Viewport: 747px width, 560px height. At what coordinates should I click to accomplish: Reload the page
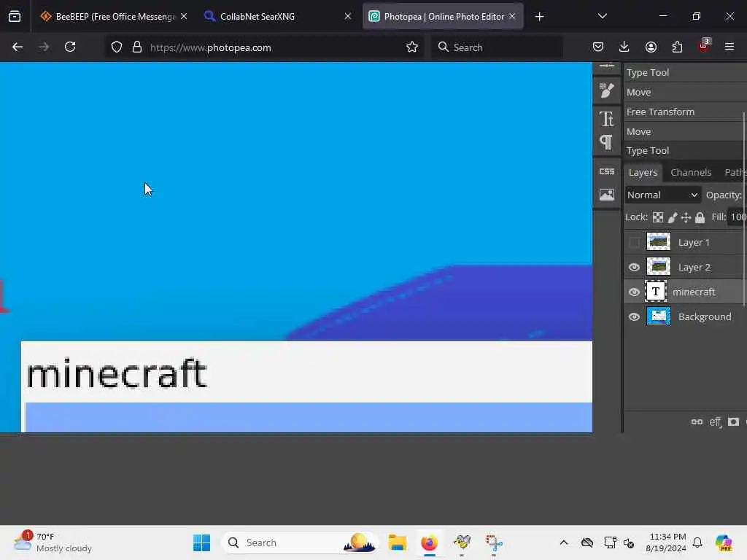pos(70,47)
